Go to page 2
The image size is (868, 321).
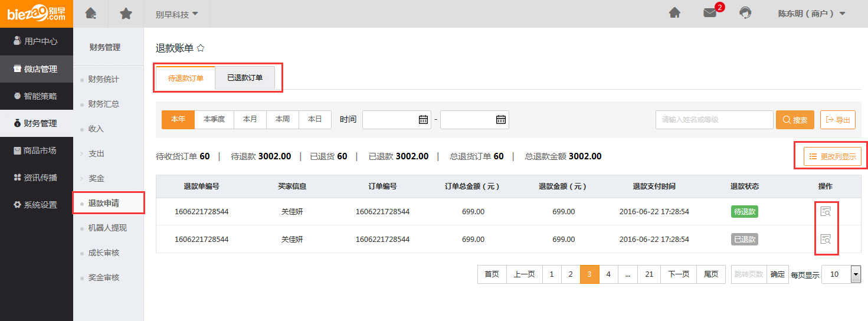click(571, 274)
